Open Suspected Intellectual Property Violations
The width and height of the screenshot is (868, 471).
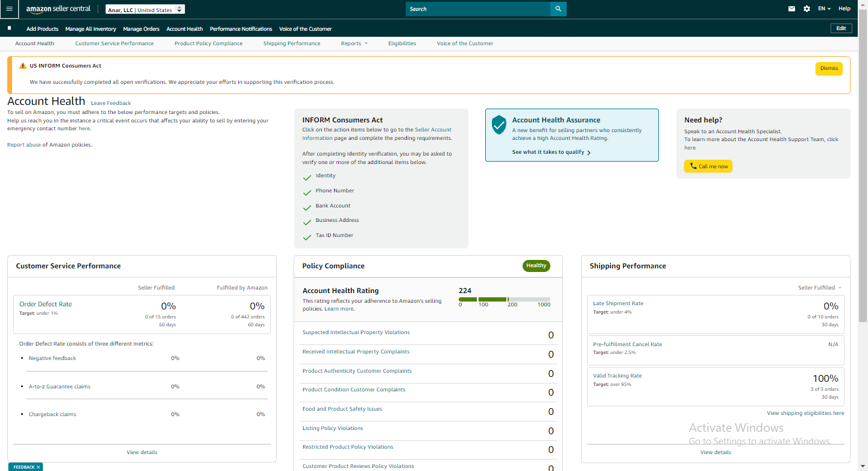[x=356, y=332]
